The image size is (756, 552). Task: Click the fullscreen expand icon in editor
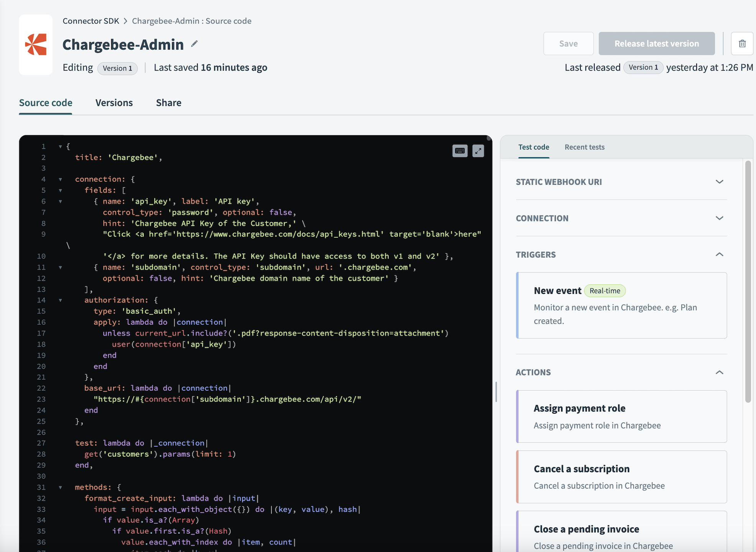[x=478, y=150]
